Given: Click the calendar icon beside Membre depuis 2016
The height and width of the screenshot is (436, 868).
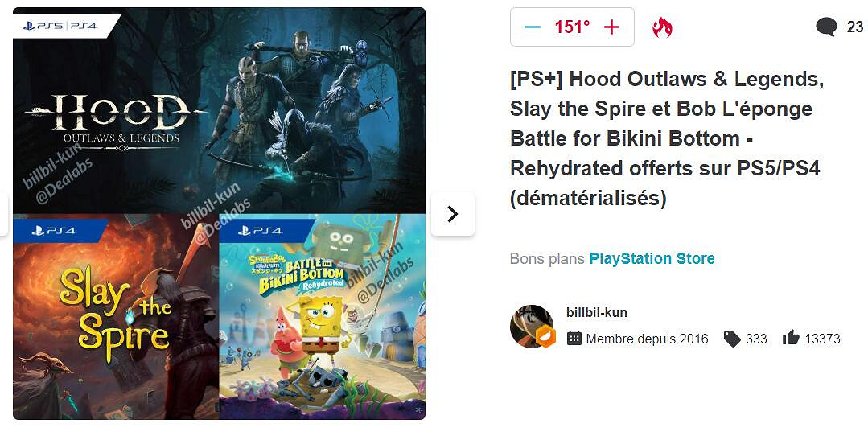Looking at the screenshot, I should [x=574, y=339].
